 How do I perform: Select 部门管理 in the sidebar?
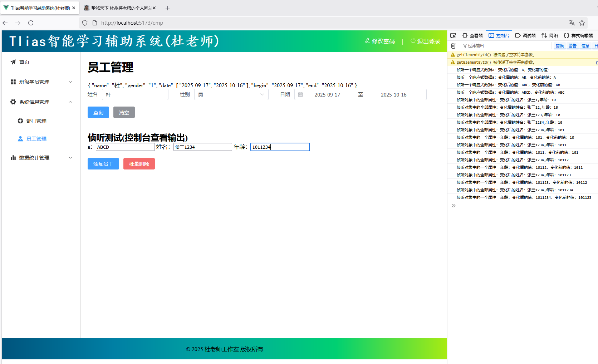click(x=36, y=121)
